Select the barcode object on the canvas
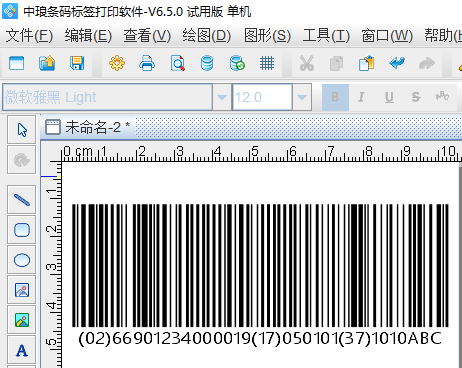This screenshot has width=462, height=368. [x=260, y=266]
